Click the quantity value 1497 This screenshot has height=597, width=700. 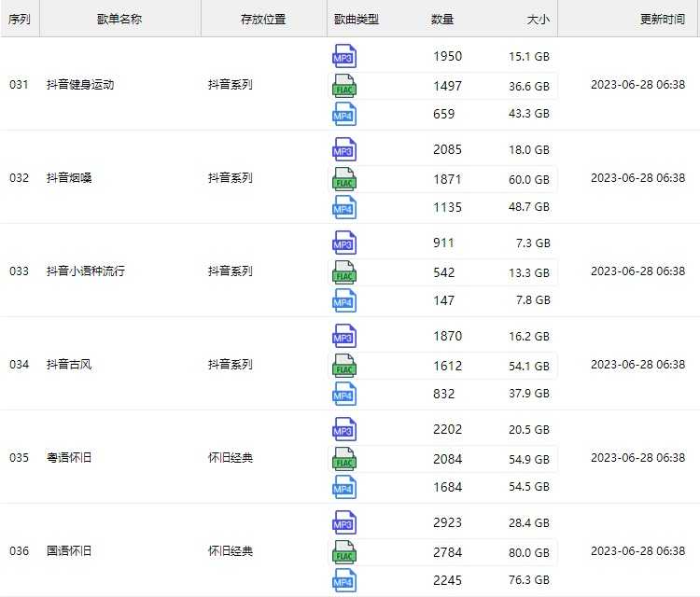coord(448,86)
